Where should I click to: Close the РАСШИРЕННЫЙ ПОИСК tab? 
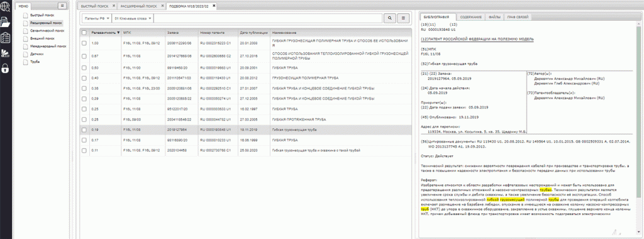click(164, 6)
